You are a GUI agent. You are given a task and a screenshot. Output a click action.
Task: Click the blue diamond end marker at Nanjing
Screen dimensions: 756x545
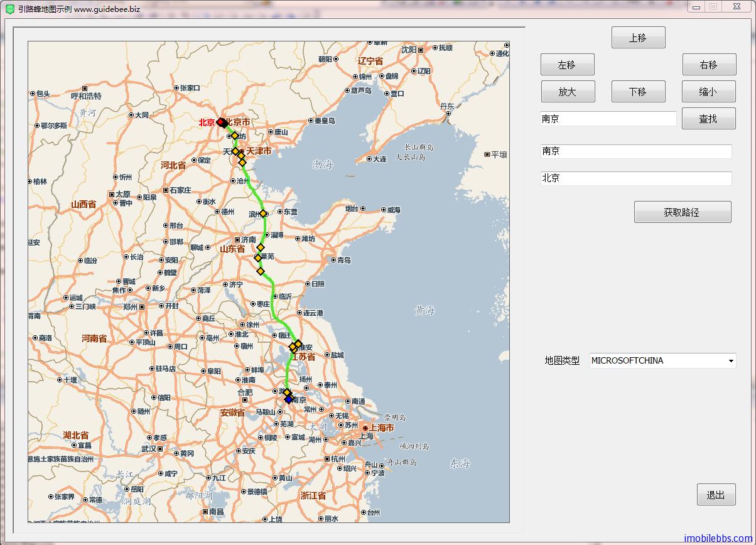[x=289, y=399]
